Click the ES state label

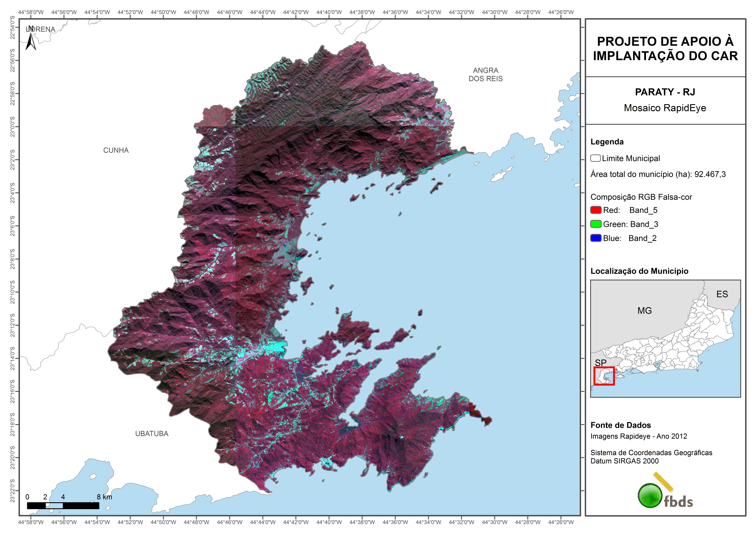[x=722, y=294]
